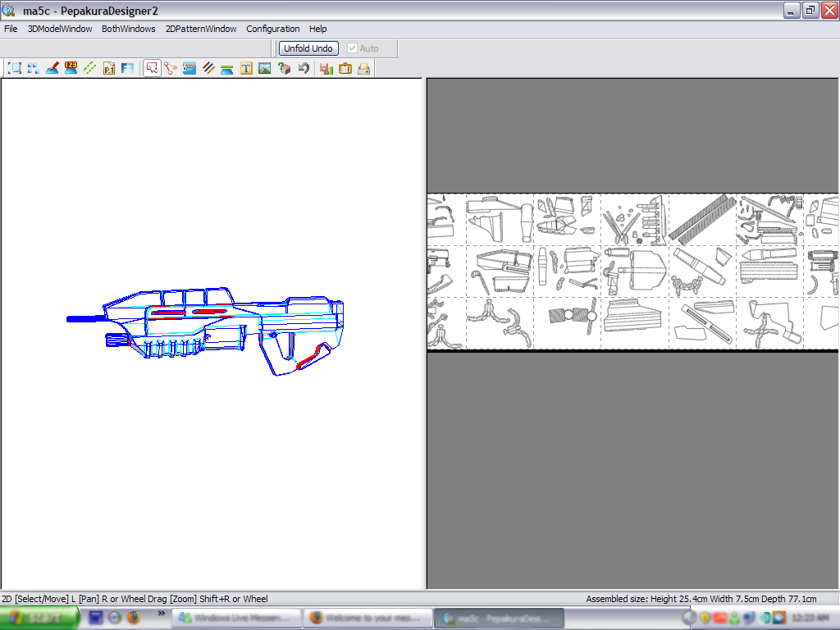The width and height of the screenshot is (840, 630).
Task: Click the question mark with cube icon
Action: click(284, 68)
